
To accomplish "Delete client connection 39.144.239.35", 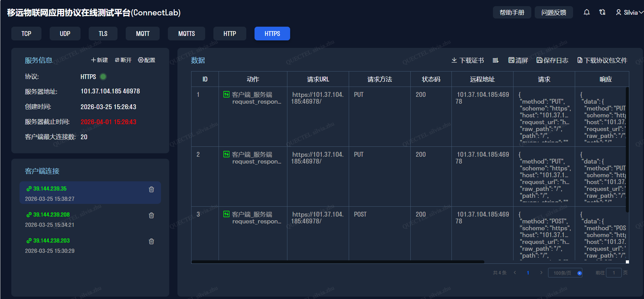I will coord(151,189).
